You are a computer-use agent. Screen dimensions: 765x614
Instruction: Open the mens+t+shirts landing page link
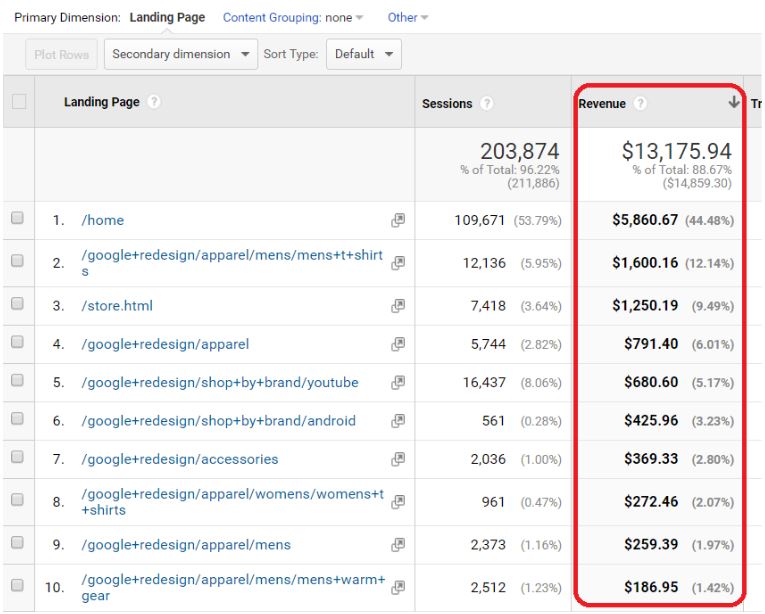pos(232,263)
